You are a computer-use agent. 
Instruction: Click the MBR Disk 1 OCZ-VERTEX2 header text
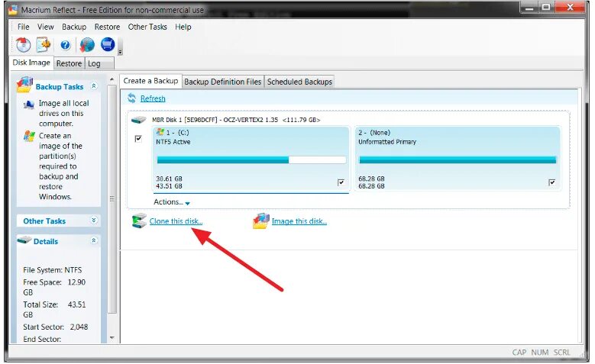236,120
